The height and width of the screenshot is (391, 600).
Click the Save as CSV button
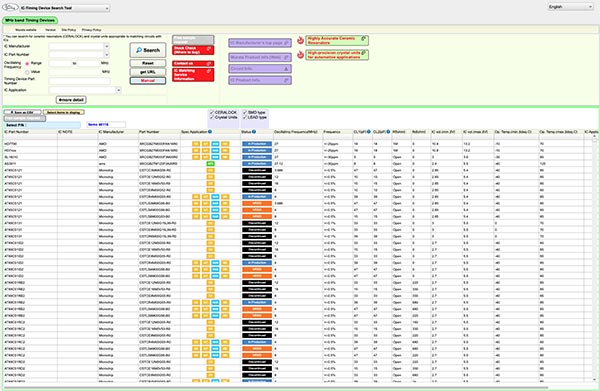(23, 112)
